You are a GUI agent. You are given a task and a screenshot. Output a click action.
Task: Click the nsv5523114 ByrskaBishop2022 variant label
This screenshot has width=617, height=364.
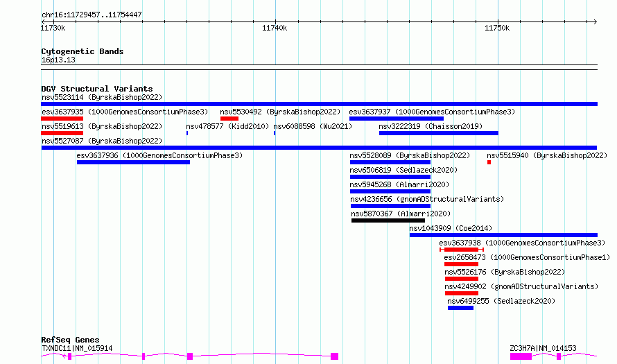[x=102, y=97]
